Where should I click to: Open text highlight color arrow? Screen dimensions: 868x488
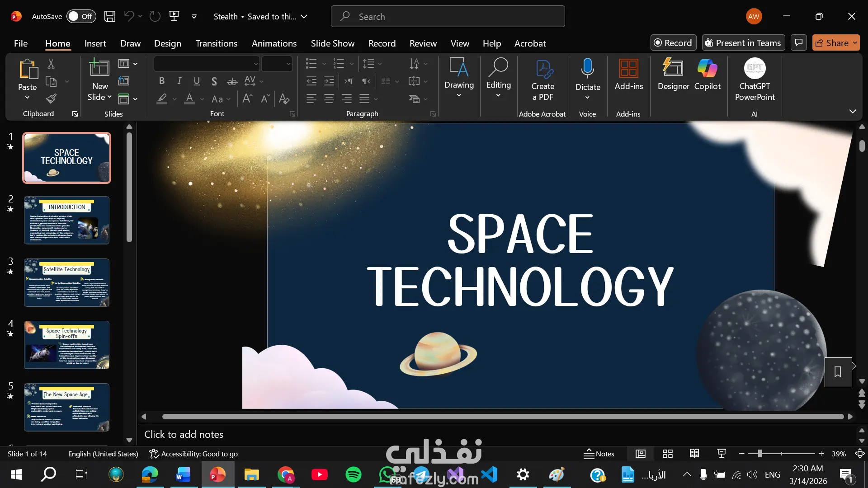(175, 99)
